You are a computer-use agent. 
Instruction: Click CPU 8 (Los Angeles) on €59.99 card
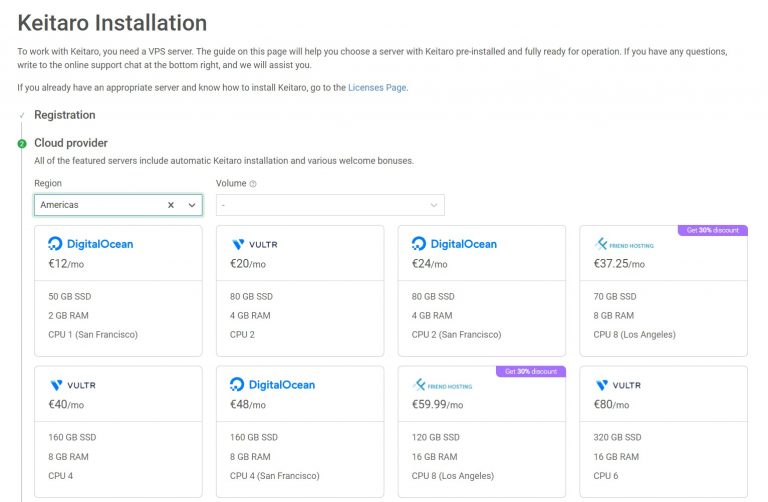[453, 476]
